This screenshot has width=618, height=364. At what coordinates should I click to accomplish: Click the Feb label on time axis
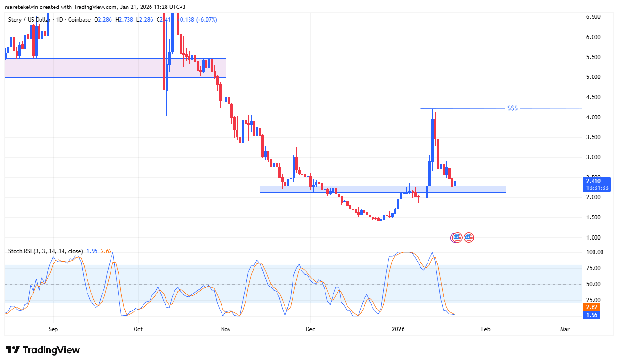pos(485,330)
